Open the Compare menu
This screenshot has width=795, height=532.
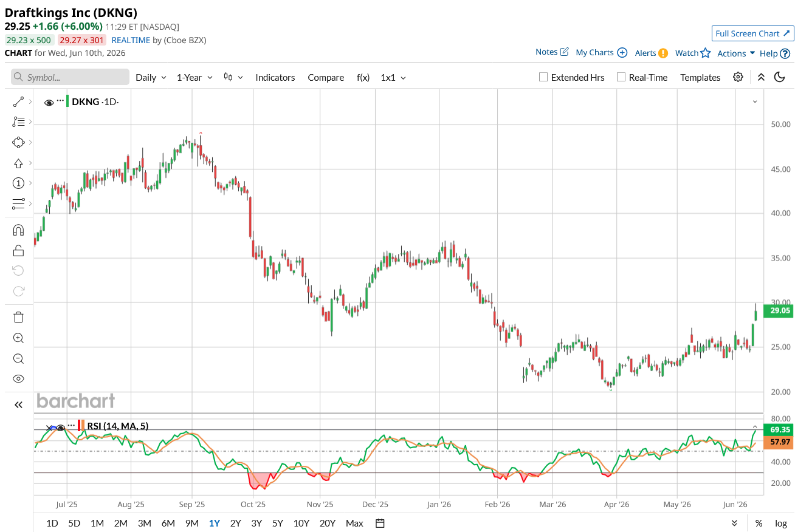[x=326, y=78]
